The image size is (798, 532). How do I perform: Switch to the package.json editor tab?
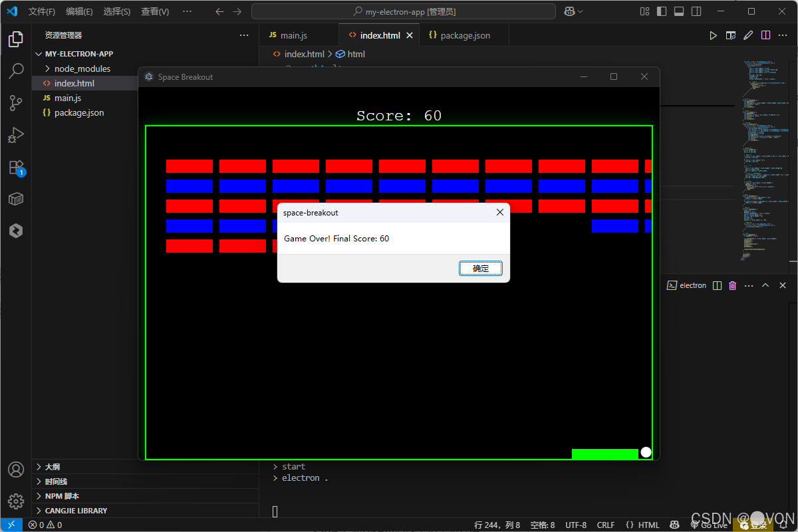point(465,35)
